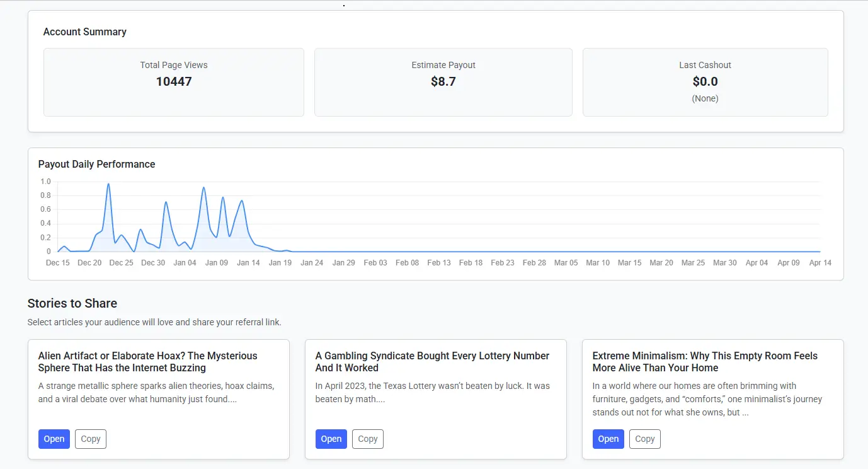The width and height of the screenshot is (868, 469).
Task: Click the Account Summary heading
Action: pyautogui.click(x=84, y=32)
